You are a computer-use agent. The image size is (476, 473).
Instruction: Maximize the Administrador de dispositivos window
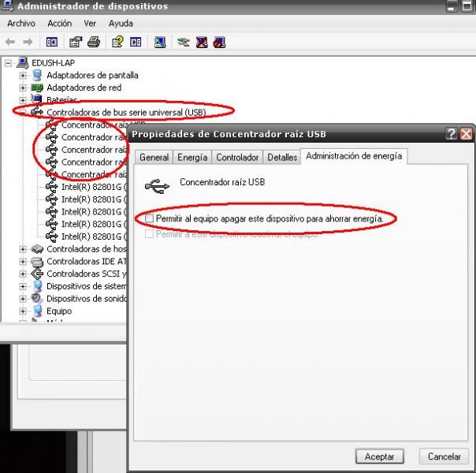point(467,6)
